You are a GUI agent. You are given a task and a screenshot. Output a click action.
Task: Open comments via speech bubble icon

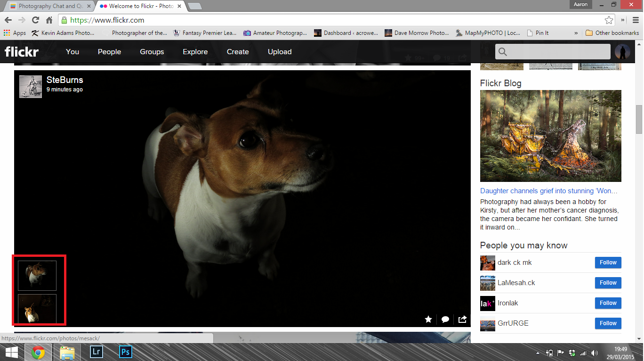(445, 320)
